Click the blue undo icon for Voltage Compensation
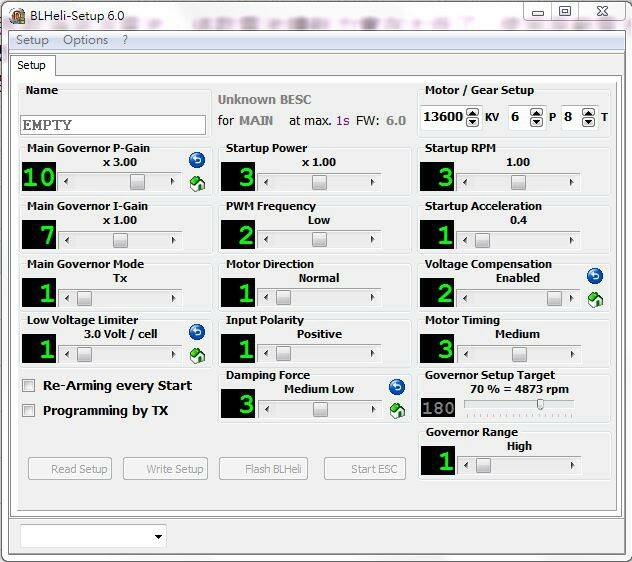The height and width of the screenshot is (562, 632). click(x=595, y=276)
